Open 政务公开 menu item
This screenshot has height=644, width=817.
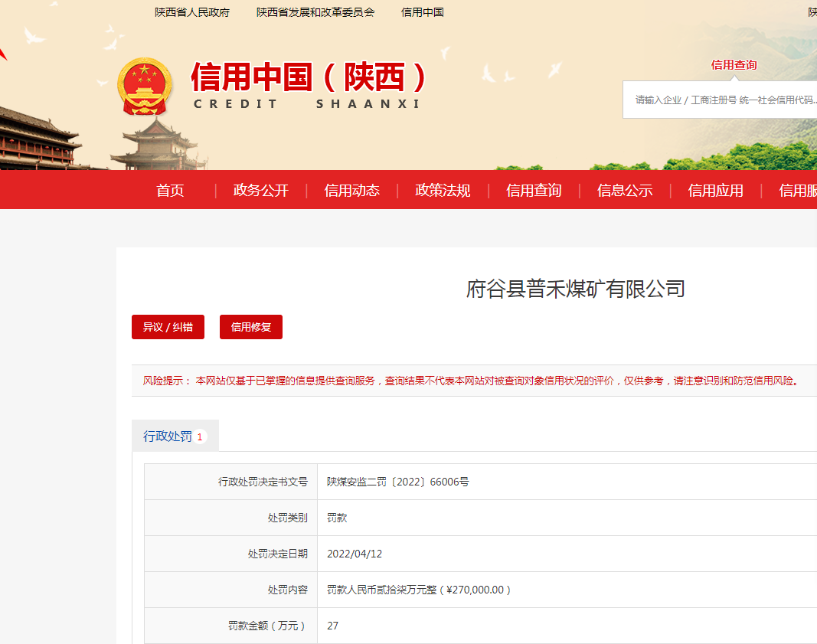(x=261, y=190)
